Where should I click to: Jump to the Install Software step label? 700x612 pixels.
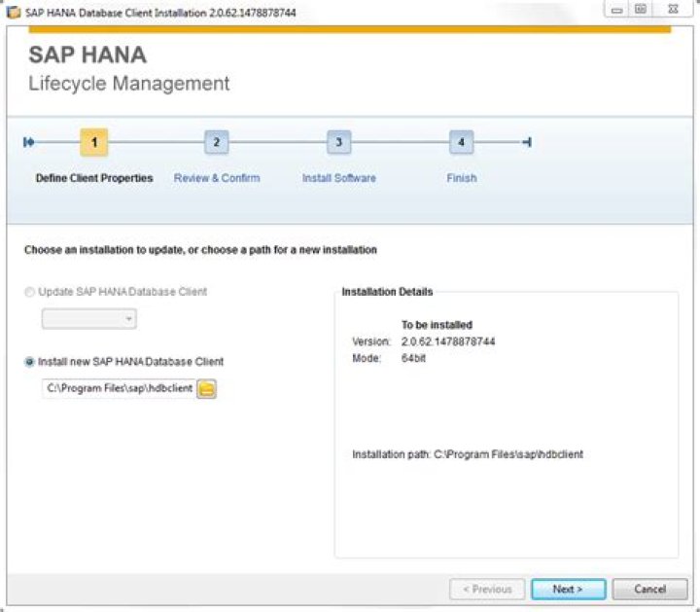click(x=338, y=178)
